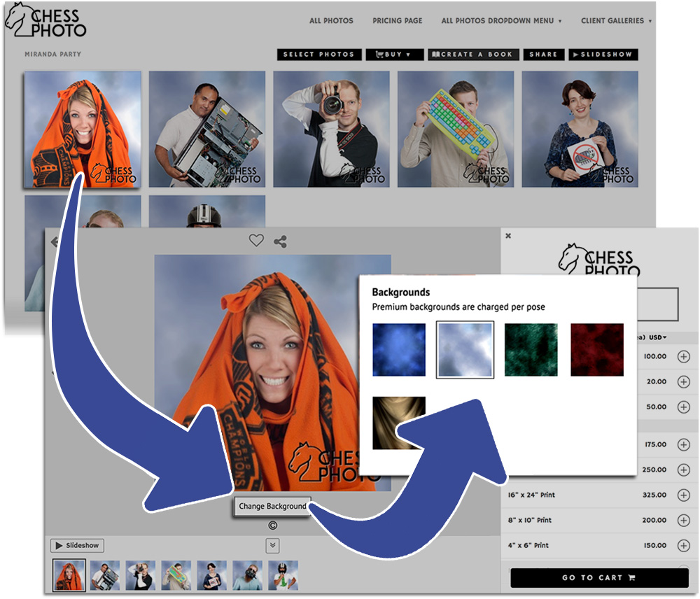Add the 100.00 item with plus icon
700x599 pixels.
pyautogui.click(x=683, y=356)
